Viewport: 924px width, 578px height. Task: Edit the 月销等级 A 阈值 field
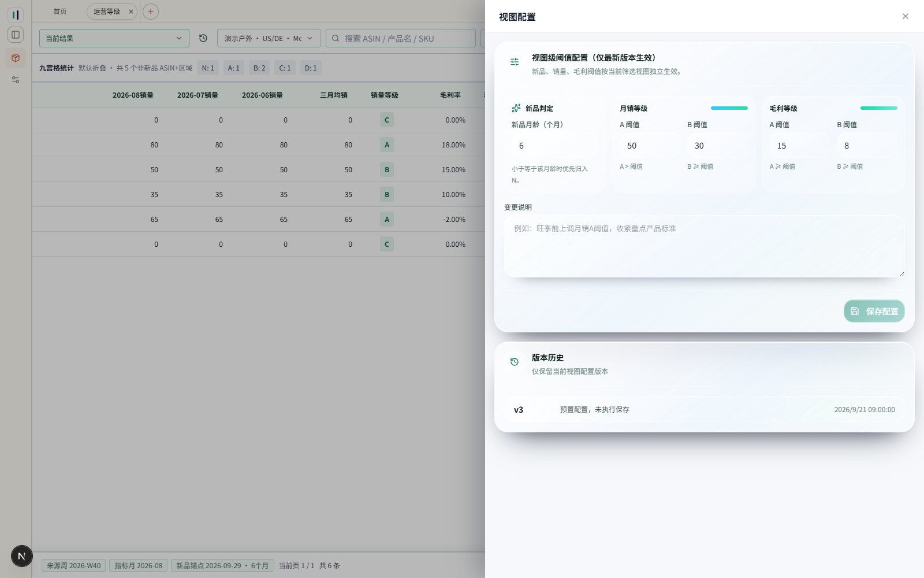pyautogui.click(x=650, y=146)
